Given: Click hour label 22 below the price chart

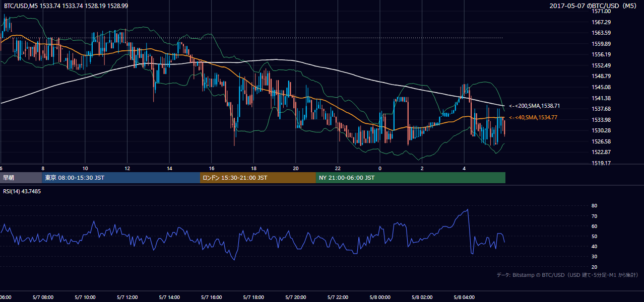Looking at the screenshot, I should click(338, 168).
